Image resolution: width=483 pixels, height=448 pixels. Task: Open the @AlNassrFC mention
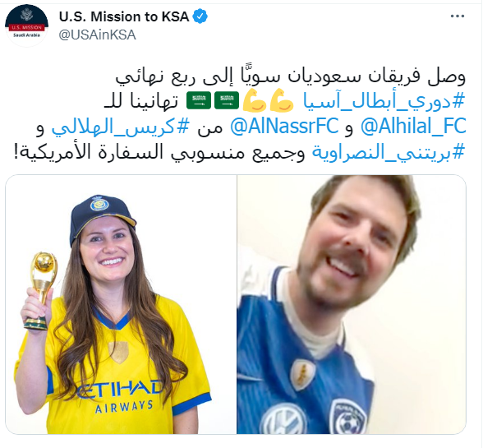click(x=284, y=126)
